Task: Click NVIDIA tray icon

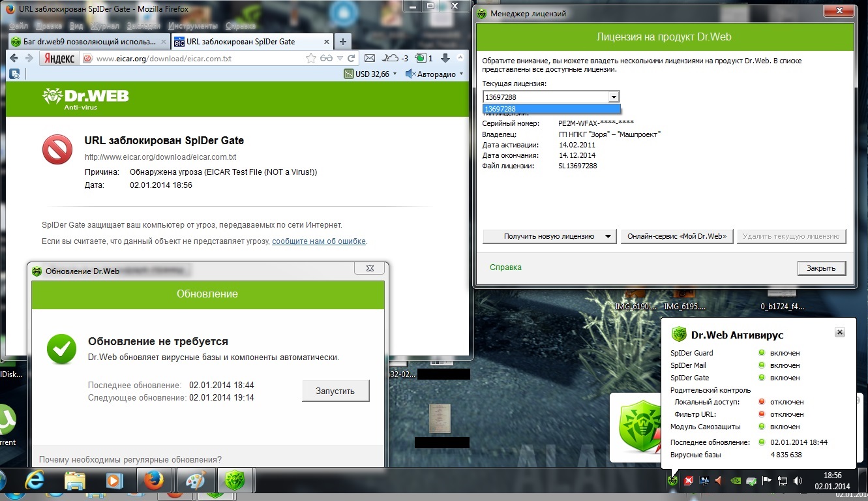Action: click(735, 481)
